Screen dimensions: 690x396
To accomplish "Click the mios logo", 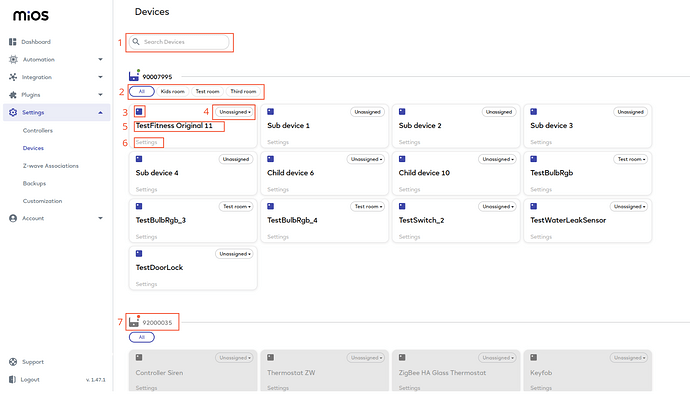I will (x=31, y=15).
